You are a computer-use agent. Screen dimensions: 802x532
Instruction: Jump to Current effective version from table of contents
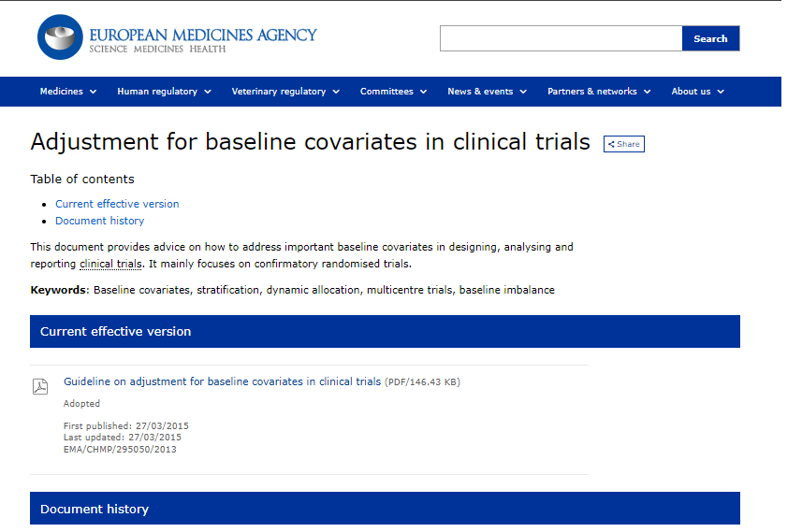coord(117,204)
